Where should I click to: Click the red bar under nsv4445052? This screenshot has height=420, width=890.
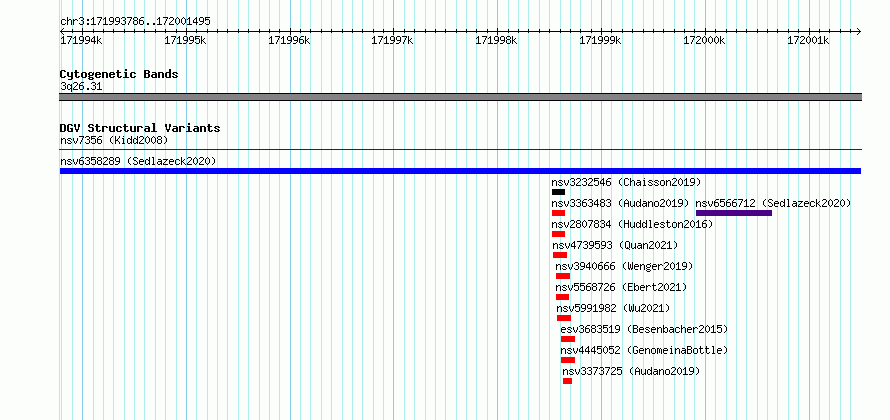tap(568, 360)
